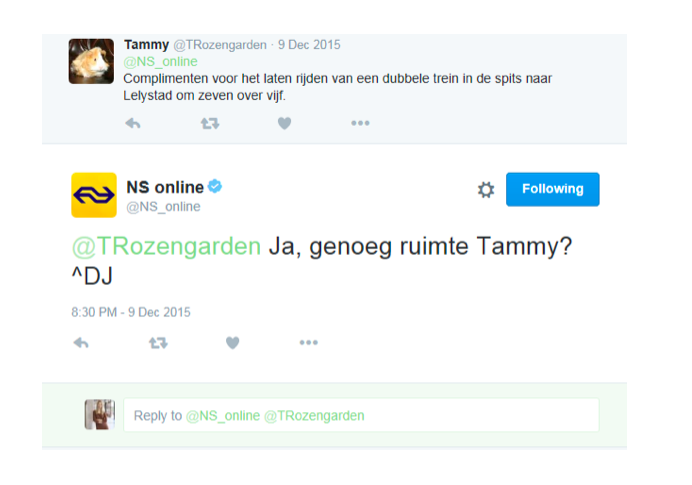
Task: Retweet Tammy's compliment tweet
Action: tap(209, 123)
